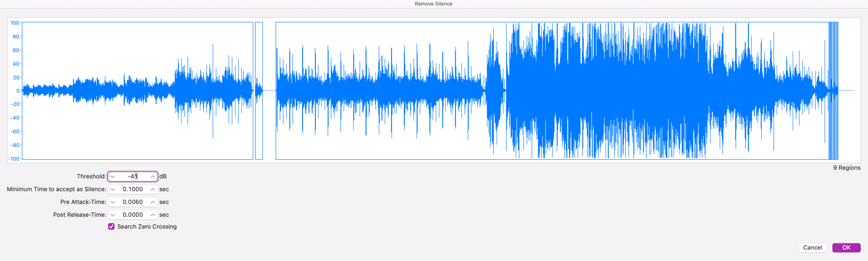Click the 'Threshold:' label

[92, 176]
